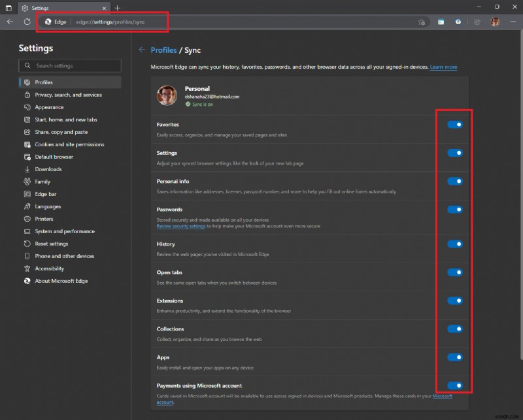
Task: Select System and performance from the sidebar
Action: [57, 231]
